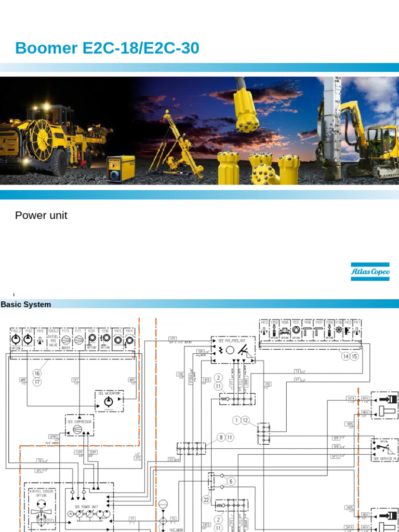Select the Y531 circular symbol

[296, 330]
